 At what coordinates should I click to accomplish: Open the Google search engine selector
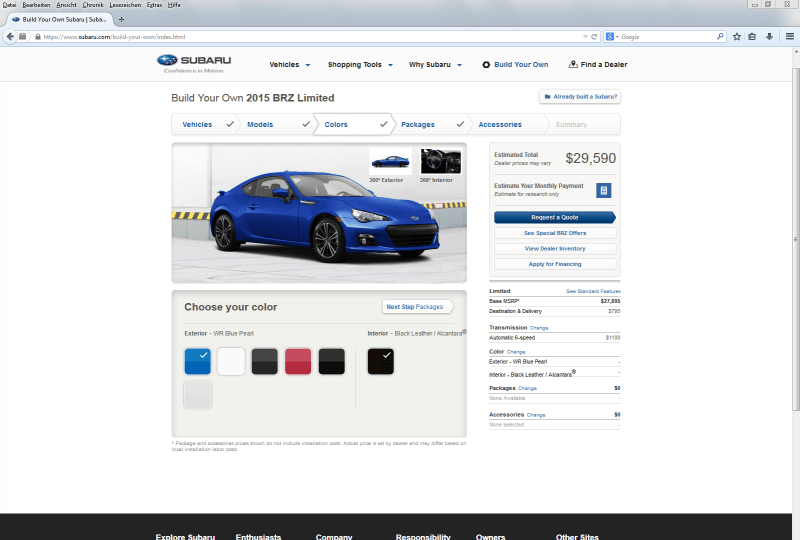[611, 37]
